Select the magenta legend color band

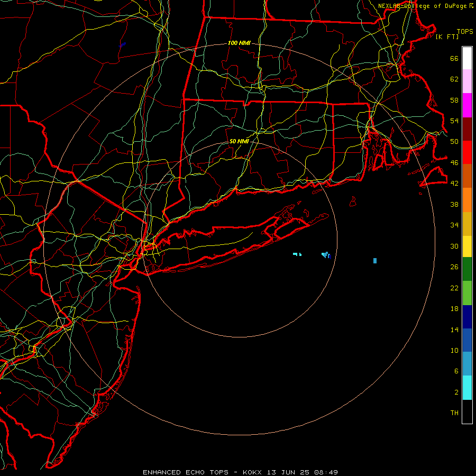click(467, 105)
